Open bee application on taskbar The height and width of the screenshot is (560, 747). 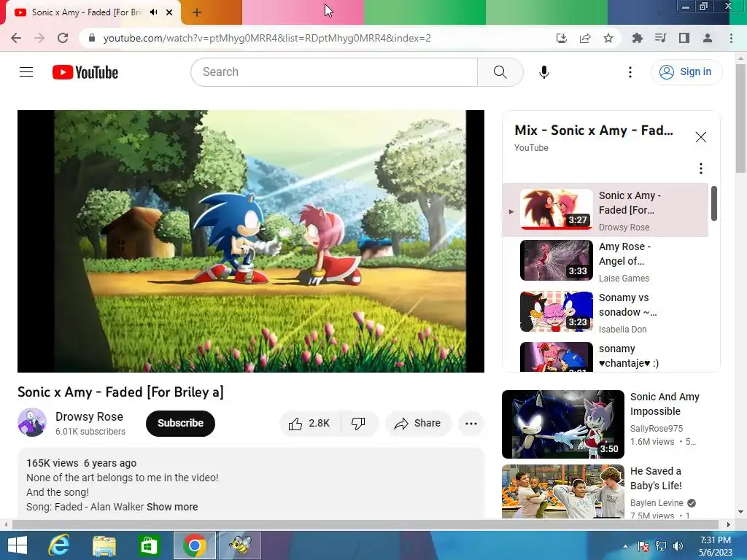(240, 545)
